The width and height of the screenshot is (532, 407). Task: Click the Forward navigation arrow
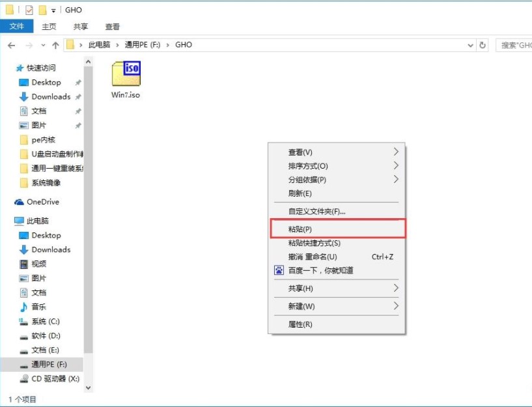(x=29, y=45)
